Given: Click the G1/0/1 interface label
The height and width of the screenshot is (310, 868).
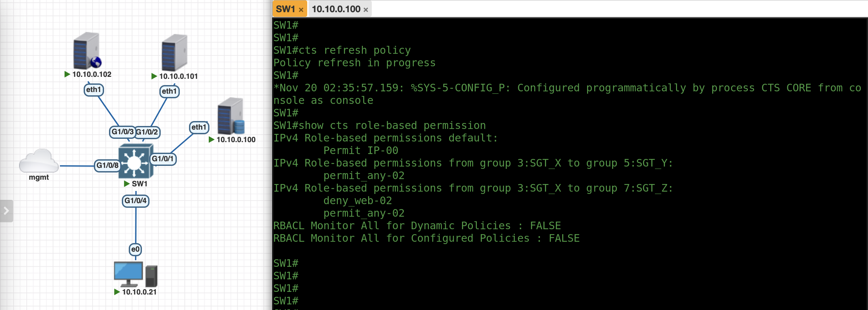Looking at the screenshot, I should (x=163, y=159).
